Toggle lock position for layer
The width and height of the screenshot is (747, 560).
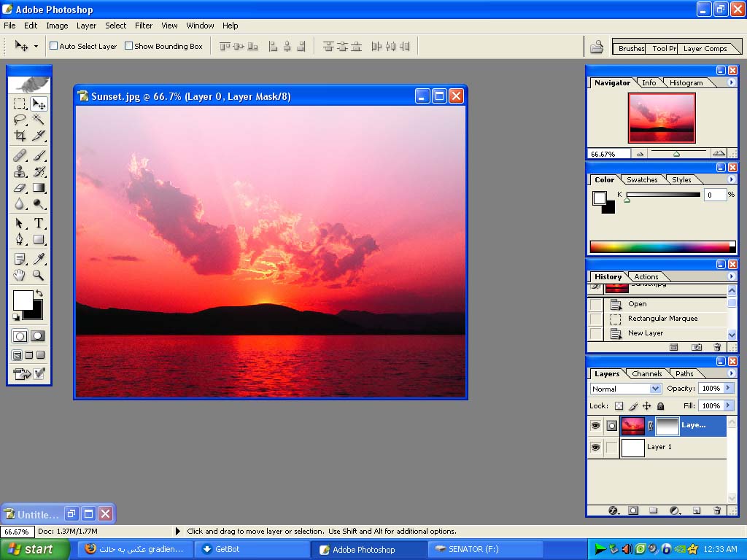click(x=646, y=406)
